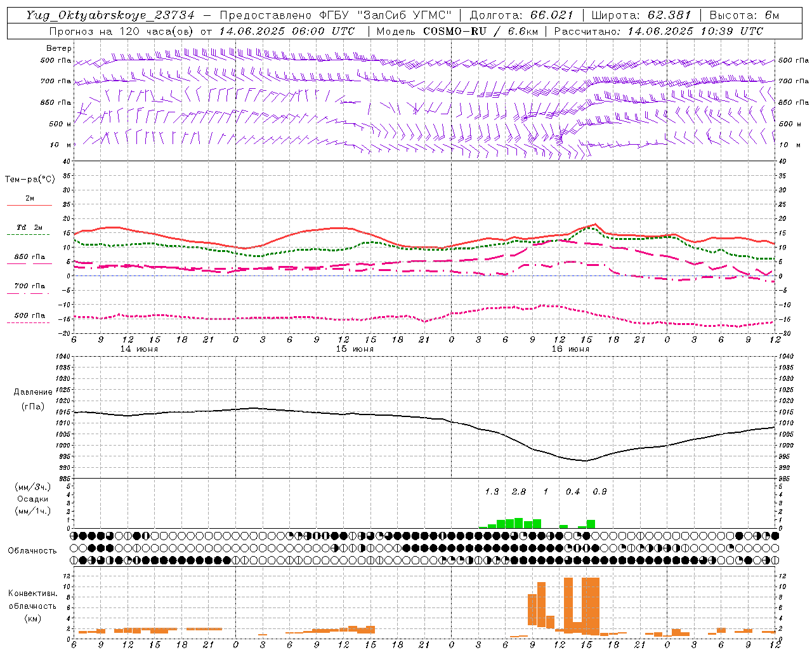Image resolution: width=812 pixels, height=650 pixels.
Task: Click the 10 м wind level label on left
Action: 61,145
